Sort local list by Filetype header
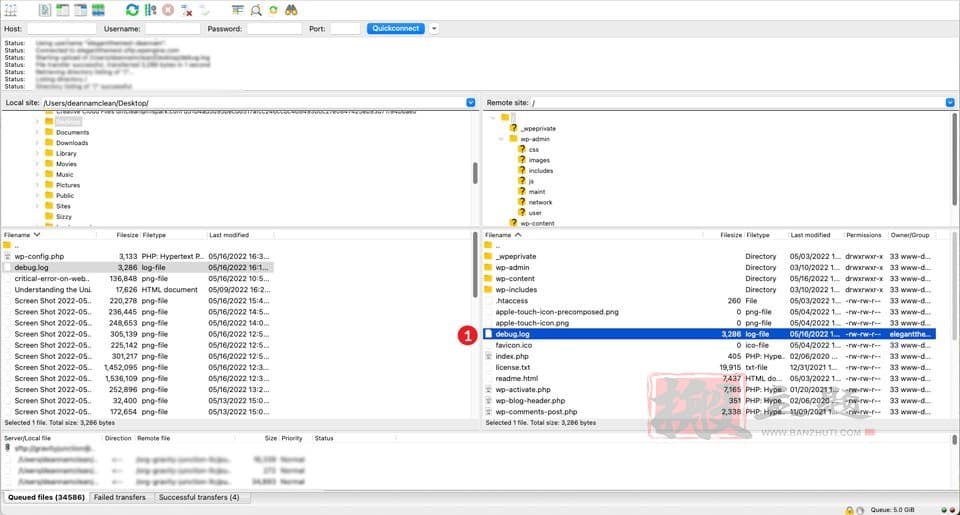Screen dimensions: 960x515 [154, 235]
